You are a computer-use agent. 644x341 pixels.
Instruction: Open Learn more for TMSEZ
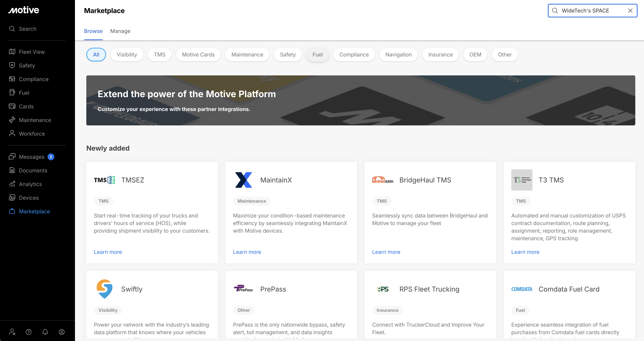pos(108,252)
